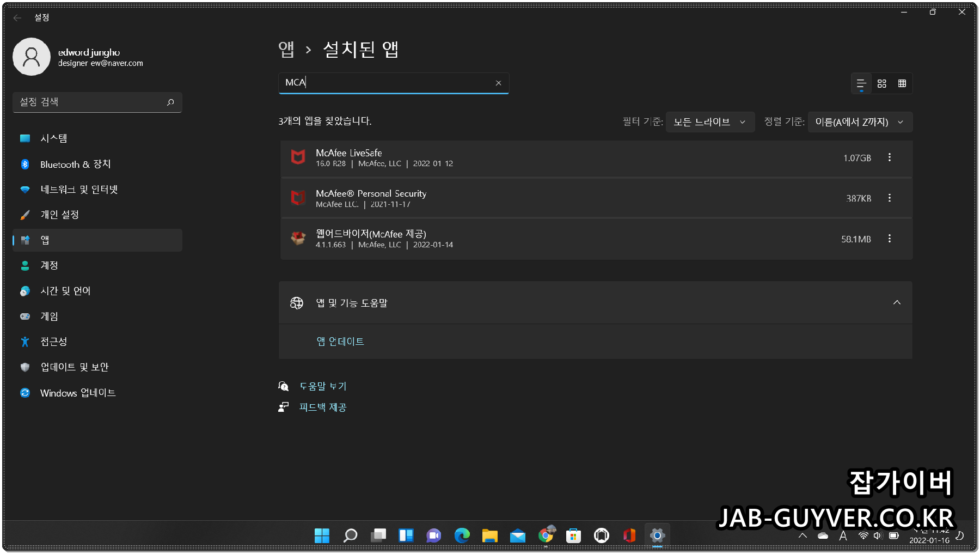Viewport: 980px width, 554px height.
Task: Click the user profile avatar
Action: pos(32,57)
